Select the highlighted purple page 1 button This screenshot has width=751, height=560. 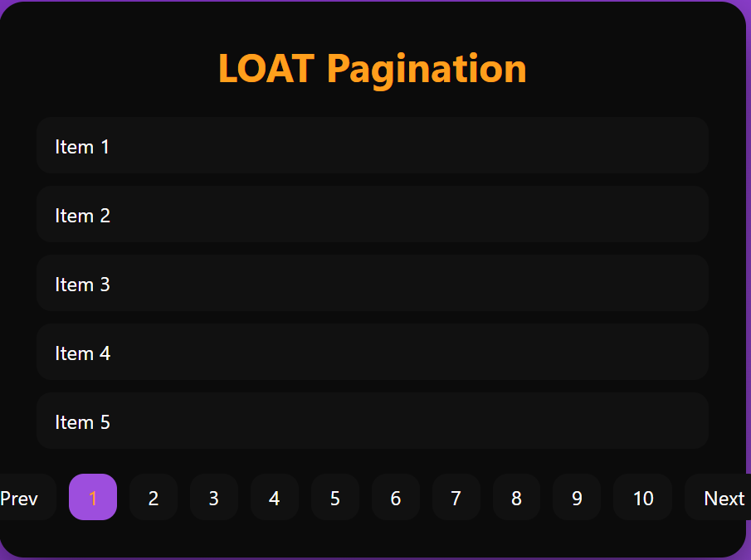tap(93, 498)
